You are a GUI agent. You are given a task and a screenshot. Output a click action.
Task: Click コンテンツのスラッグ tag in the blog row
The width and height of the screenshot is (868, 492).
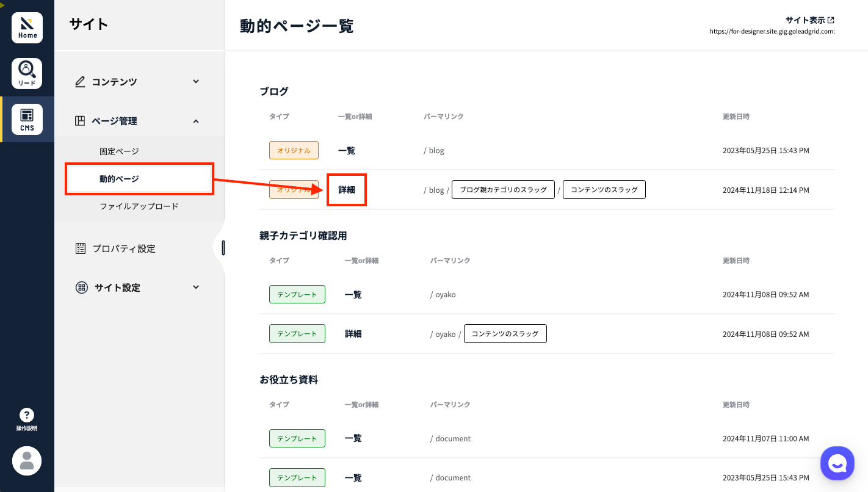(604, 190)
